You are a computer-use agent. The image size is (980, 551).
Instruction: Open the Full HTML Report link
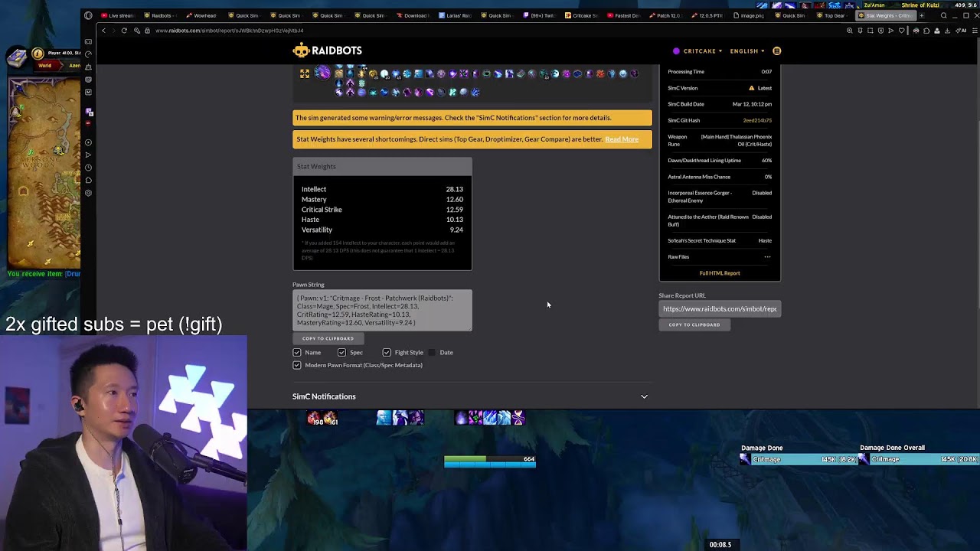pos(720,273)
